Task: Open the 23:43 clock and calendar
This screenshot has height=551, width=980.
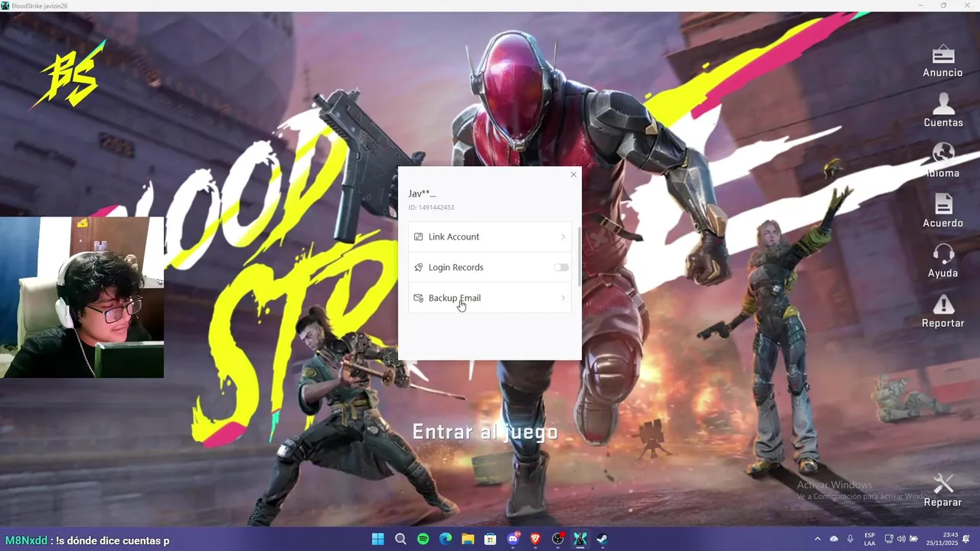Action: click(x=942, y=539)
